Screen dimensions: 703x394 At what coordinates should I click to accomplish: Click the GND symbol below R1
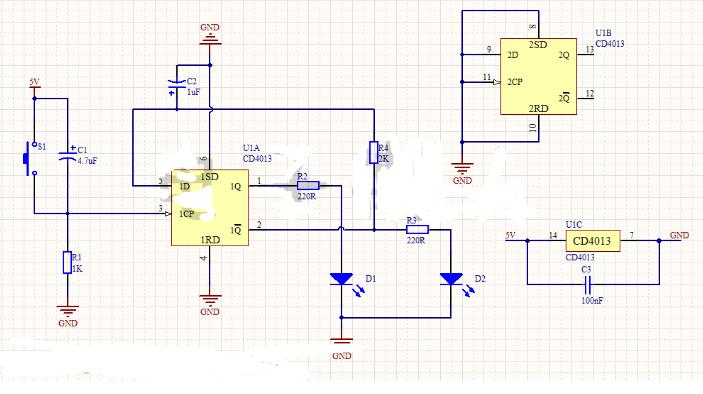click(68, 316)
